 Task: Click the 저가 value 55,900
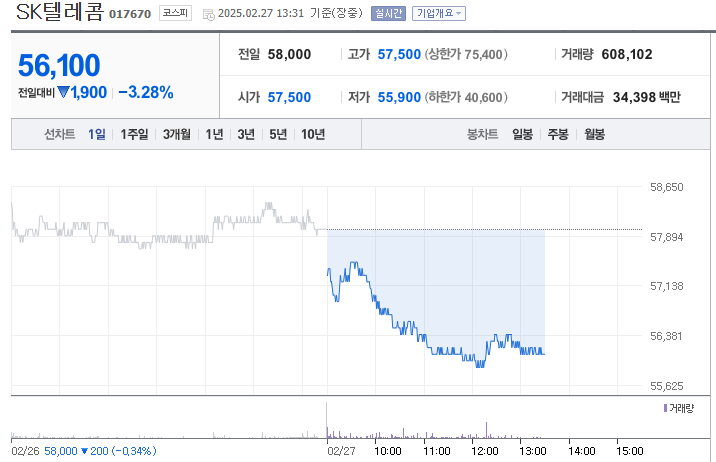(399, 97)
